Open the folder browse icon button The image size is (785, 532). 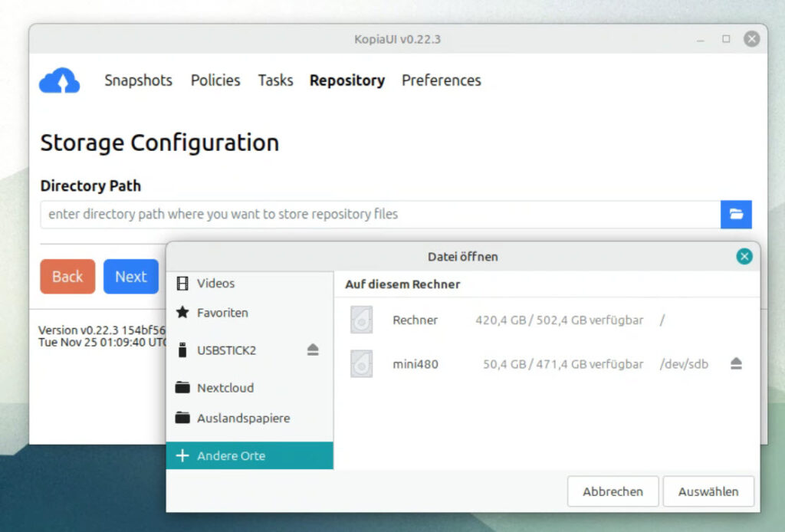(736, 215)
